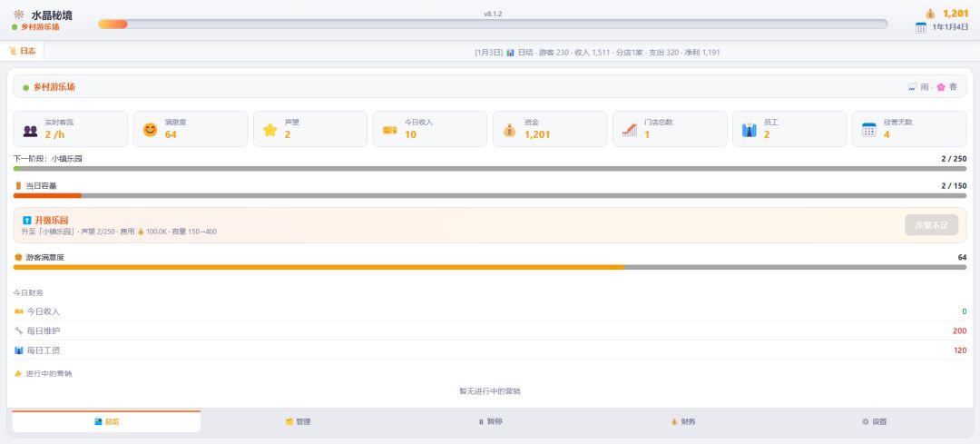The width and height of the screenshot is (980, 444).
Task: Click the suit icon in 员工 card
Action: [750, 130]
